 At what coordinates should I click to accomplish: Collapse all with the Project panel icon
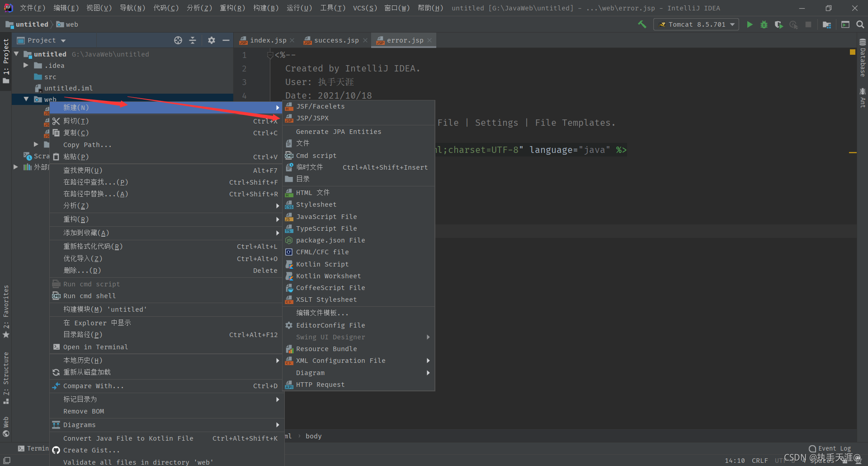(193, 40)
